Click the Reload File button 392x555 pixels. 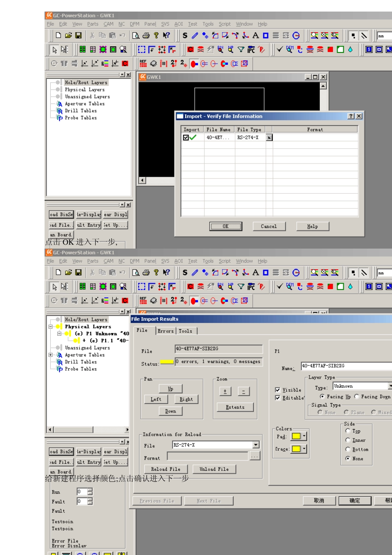coord(165,469)
